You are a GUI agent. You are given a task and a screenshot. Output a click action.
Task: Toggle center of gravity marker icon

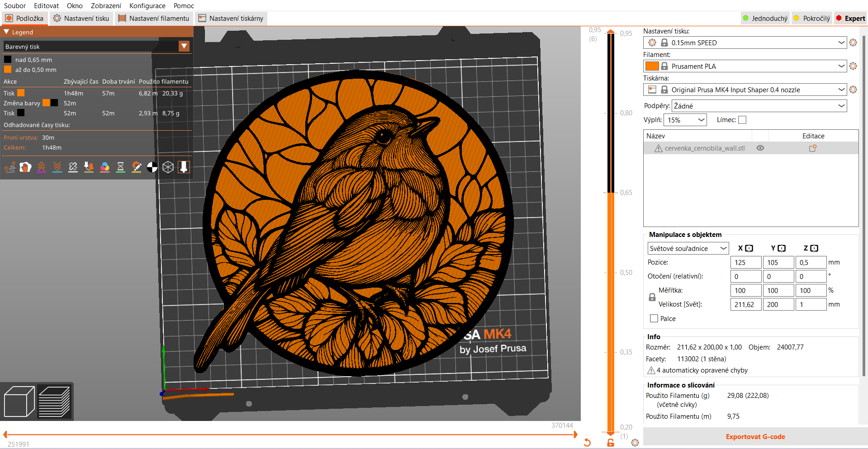[x=152, y=167]
